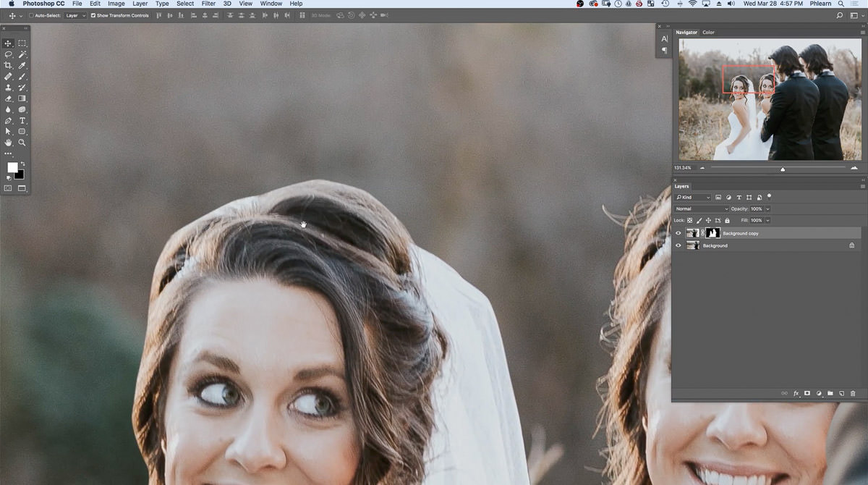Hide the Background copy layer
The width and height of the screenshot is (868, 485).
(678, 232)
